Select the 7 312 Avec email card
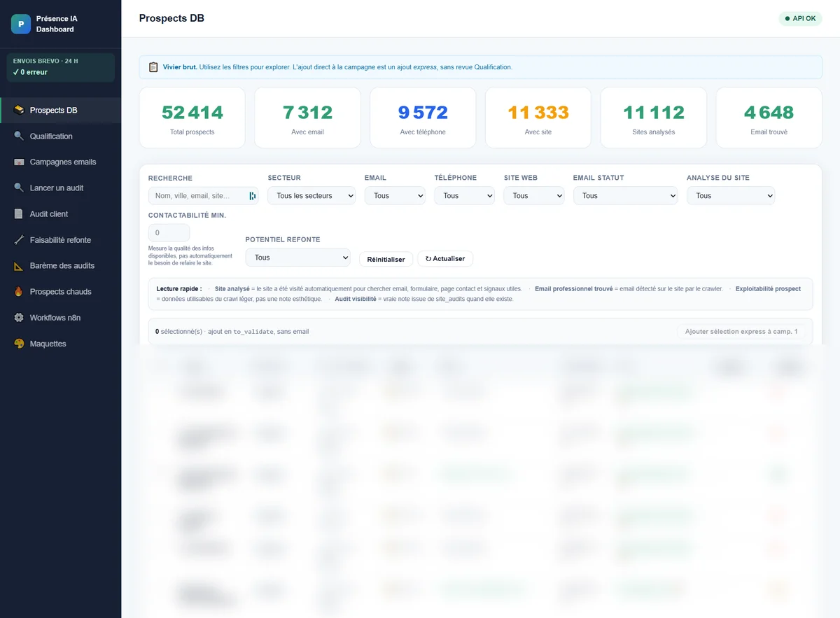The width and height of the screenshot is (840, 618). coord(308,118)
